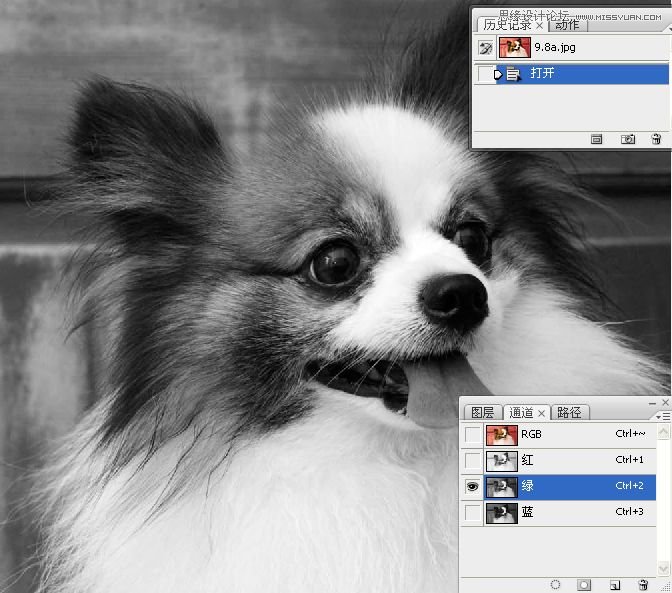672x593 pixels.
Task: Click the 绿 channel name
Action: pyautogui.click(x=527, y=486)
